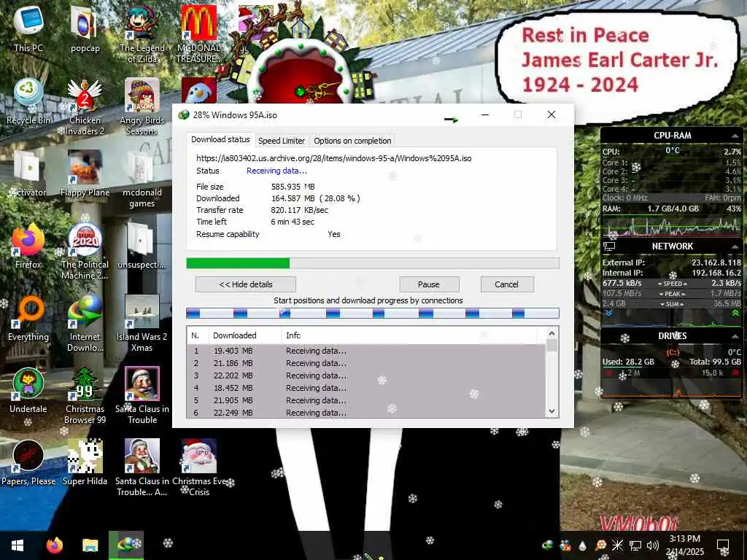Open Internet Download Manager desktop shortcut
The height and width of the screenshot is (560, 747).
click(x=85, y=323)
